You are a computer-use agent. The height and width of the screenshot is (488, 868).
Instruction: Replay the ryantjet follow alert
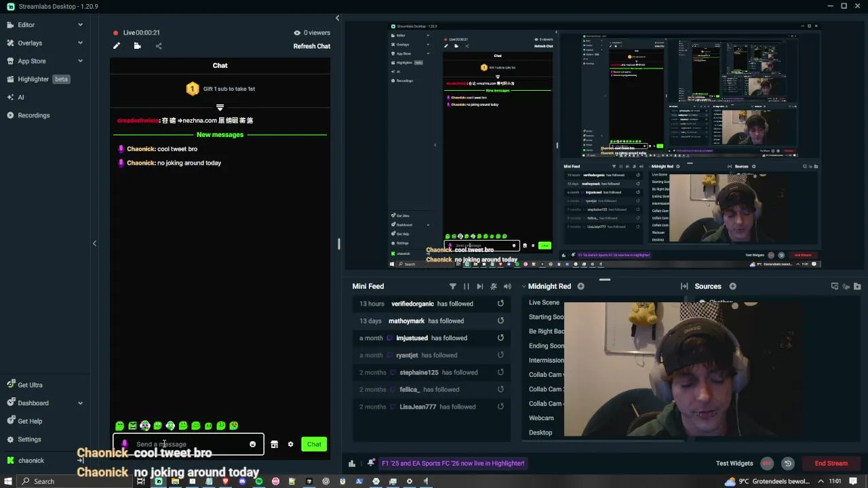click(500, 355)
